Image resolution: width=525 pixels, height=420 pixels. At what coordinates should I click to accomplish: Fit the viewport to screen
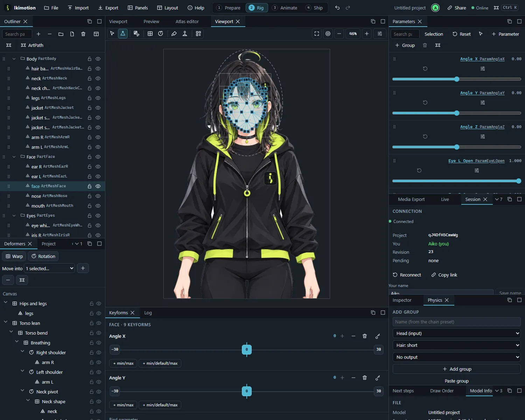317,34
